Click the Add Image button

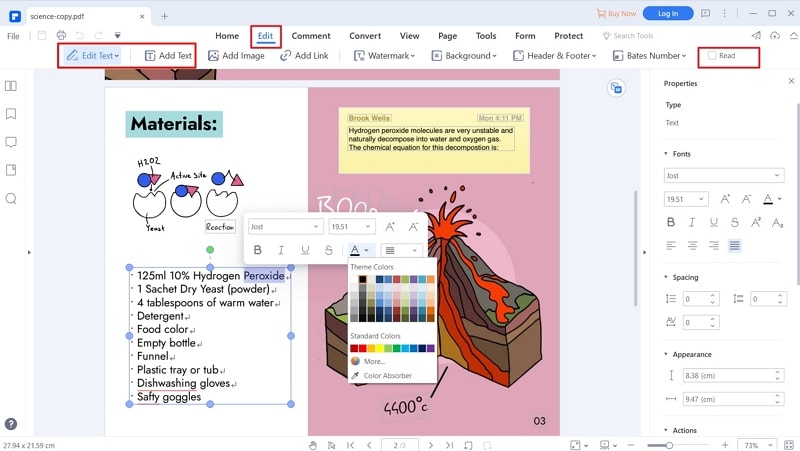pos(236,56)
